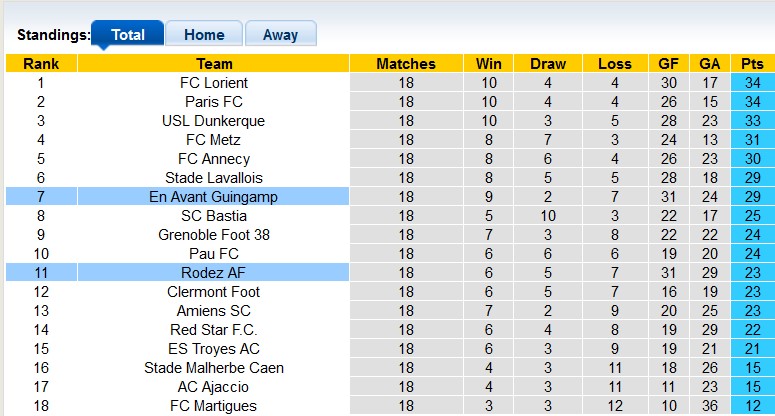This screenshot has width=775, height=416.
Task: Open the USL Dunkerque team page
Action: point(214,121)
